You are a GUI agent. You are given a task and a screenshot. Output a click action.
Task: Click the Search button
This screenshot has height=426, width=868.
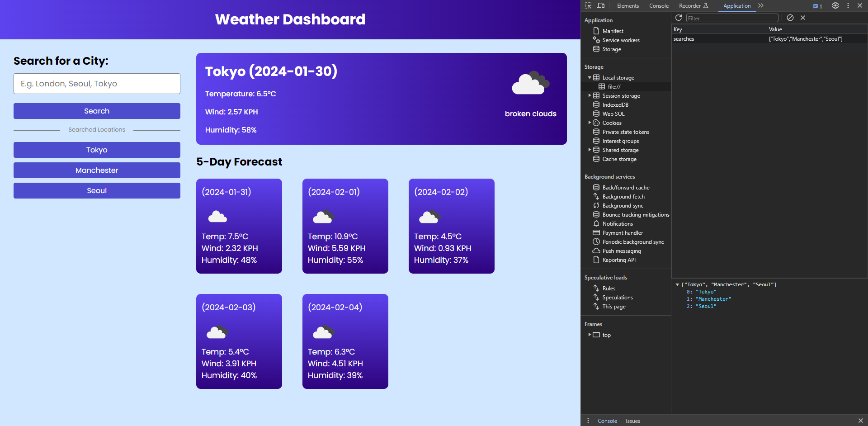click(x=97, y=111)
